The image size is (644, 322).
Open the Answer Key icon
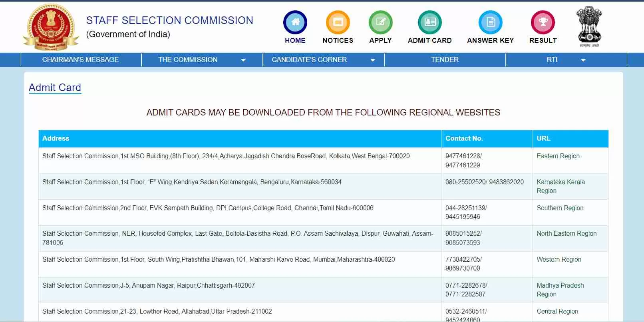(491, 22)
